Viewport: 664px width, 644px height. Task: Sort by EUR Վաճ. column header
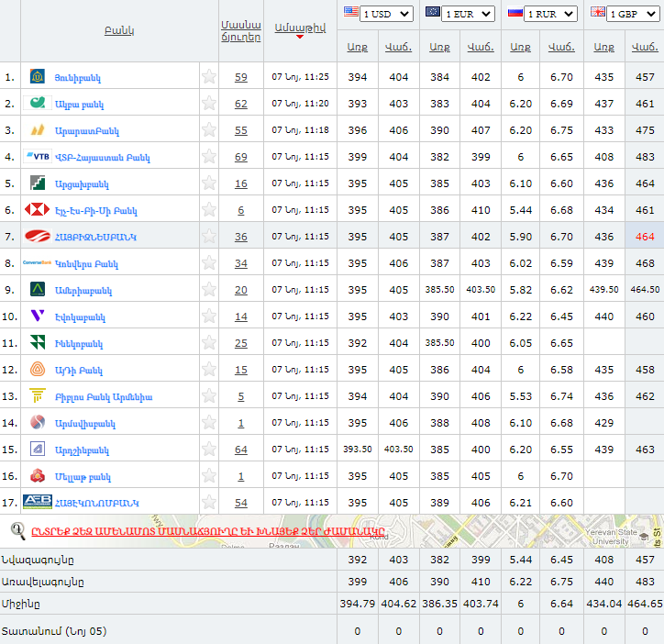click(481, 47)
